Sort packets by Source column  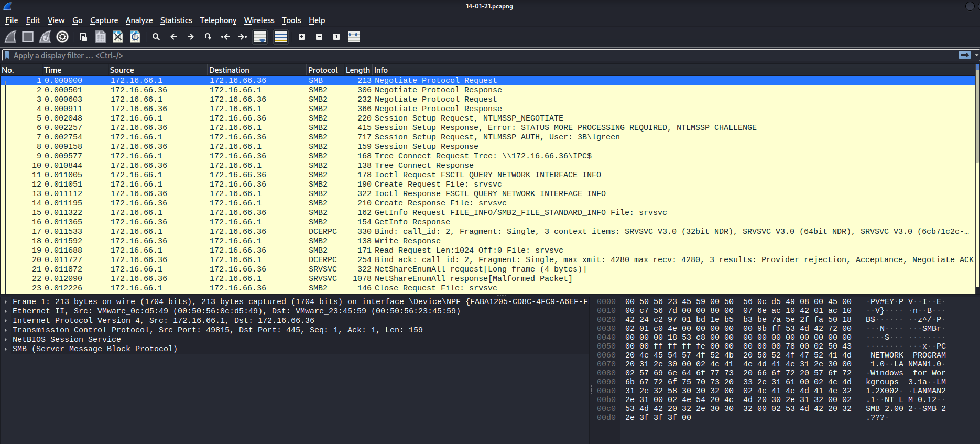tap(157, 70)
